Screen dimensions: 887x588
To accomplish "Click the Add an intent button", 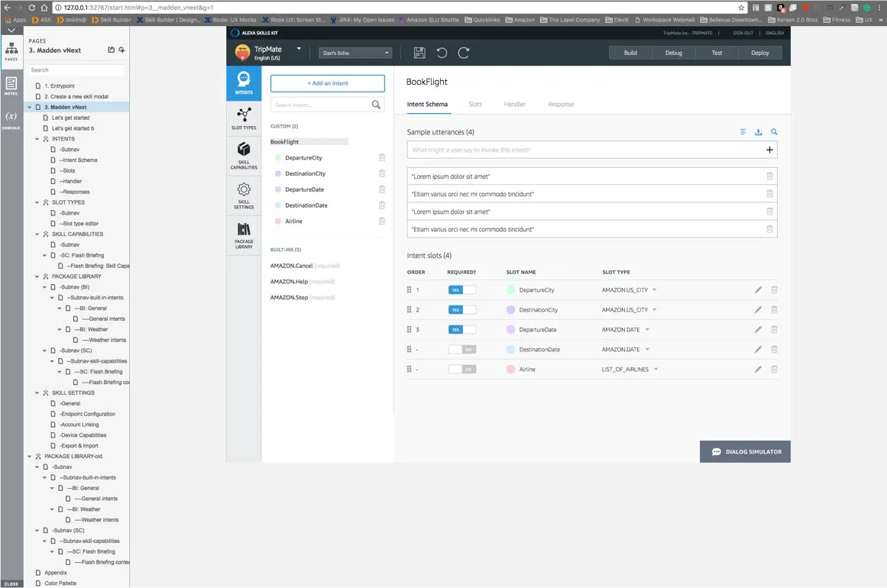I will pyautogui.click(x=328, y=83).
